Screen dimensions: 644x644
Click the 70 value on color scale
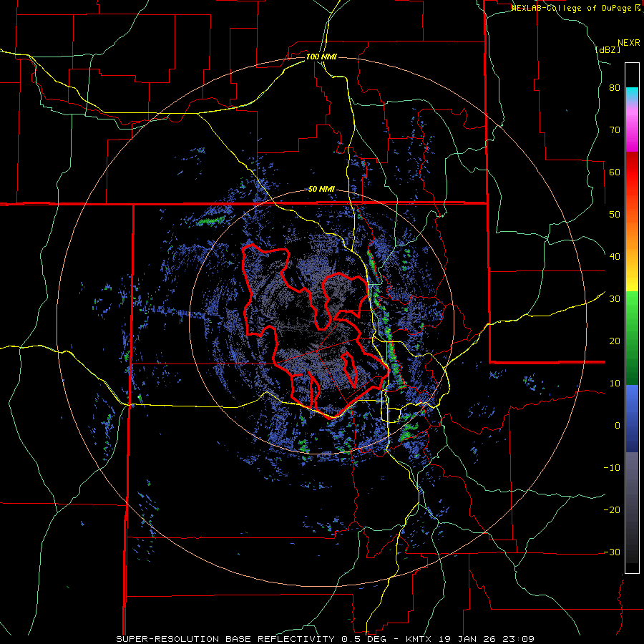615,130
